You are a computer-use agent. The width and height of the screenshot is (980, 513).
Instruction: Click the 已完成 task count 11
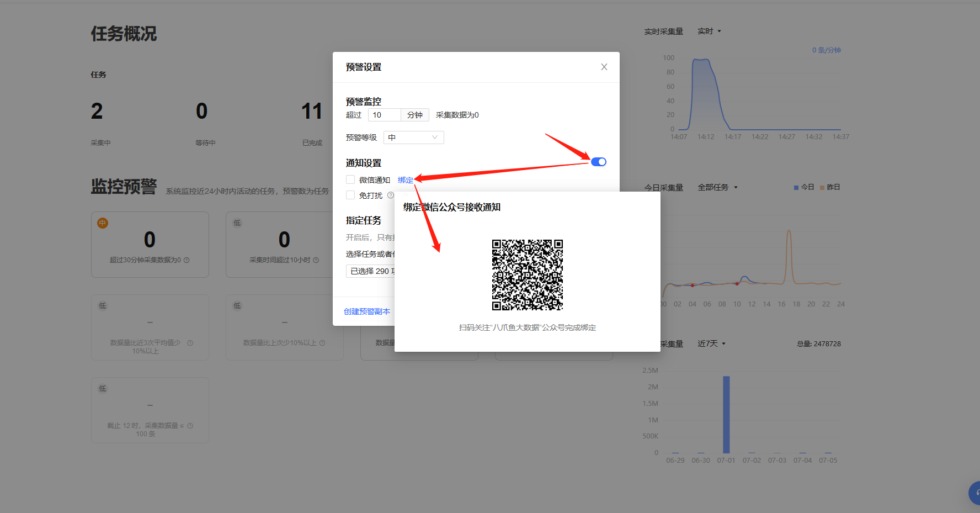[312, 111]
